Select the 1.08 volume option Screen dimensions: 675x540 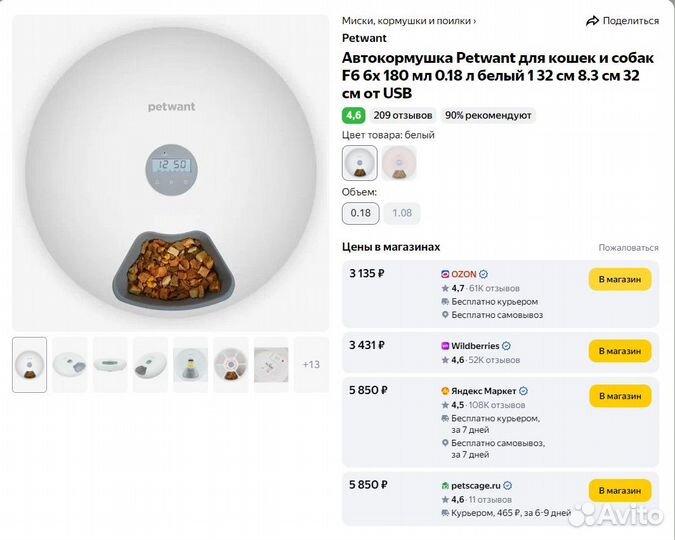[x=402, y=213]
